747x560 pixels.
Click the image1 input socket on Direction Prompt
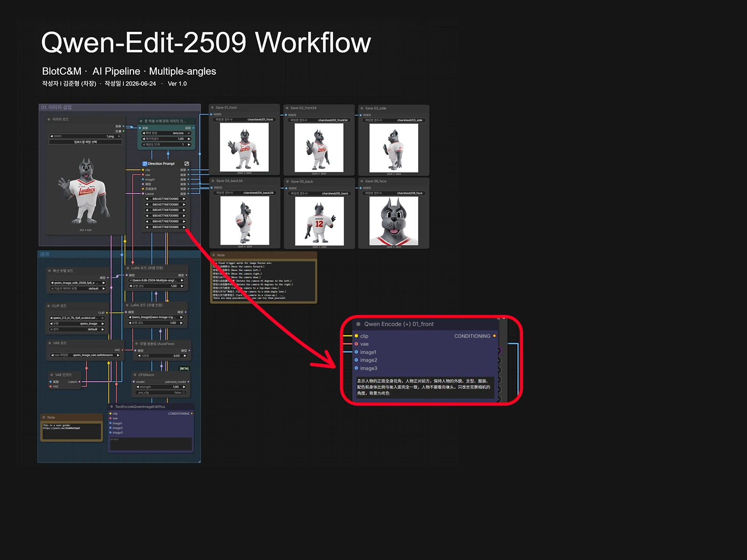[x=143, y=179]
